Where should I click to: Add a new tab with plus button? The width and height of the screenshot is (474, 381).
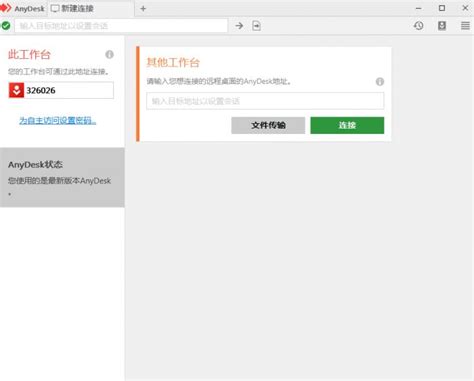[x=143, y=9]
